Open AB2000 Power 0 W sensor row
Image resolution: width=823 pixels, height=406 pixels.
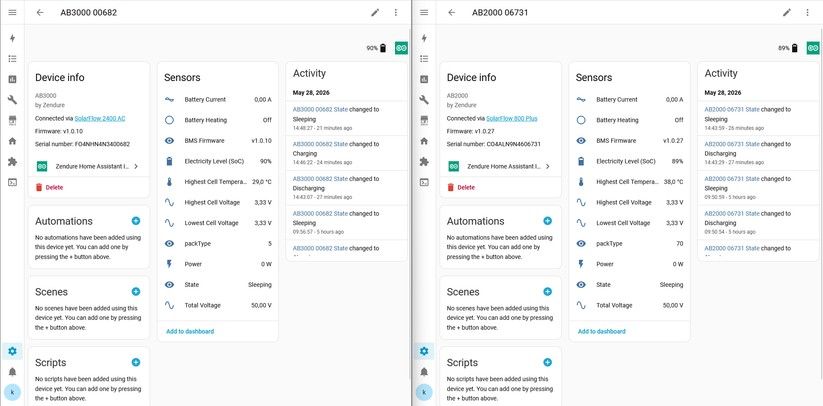tap(629, 264)
